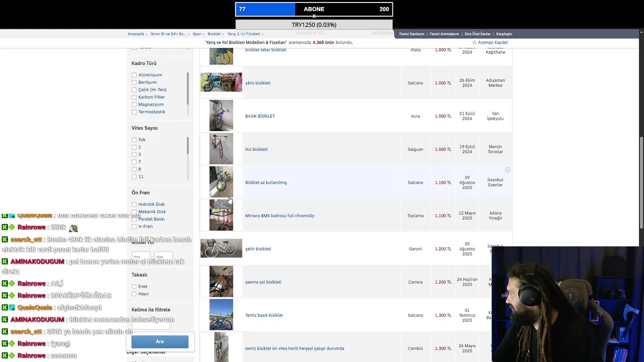Click the Kadro Türü list scrollbar
Viewport: 644px width, 362px height.
(x=188, y=88)
